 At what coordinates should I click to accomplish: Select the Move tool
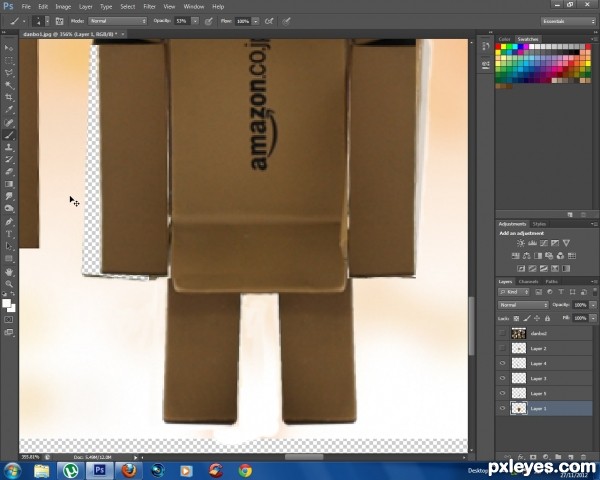pyautogui.click(x=9, y=48)
